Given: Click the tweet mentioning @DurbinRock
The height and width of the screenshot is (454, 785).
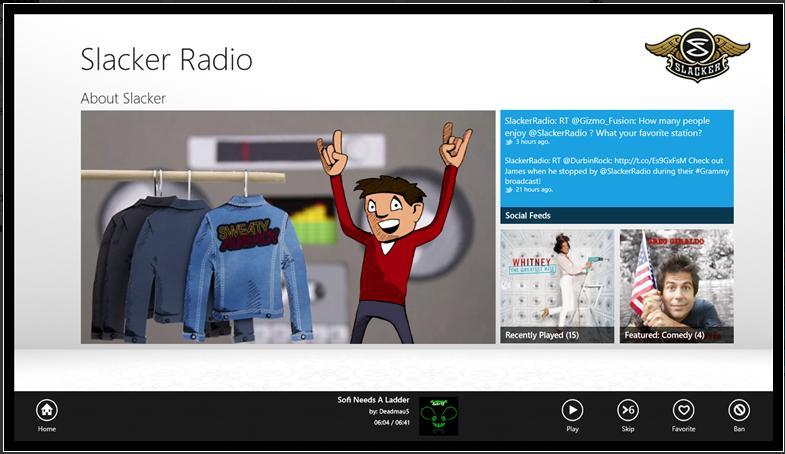Looking at the screenshot, I should click(616, 171).
